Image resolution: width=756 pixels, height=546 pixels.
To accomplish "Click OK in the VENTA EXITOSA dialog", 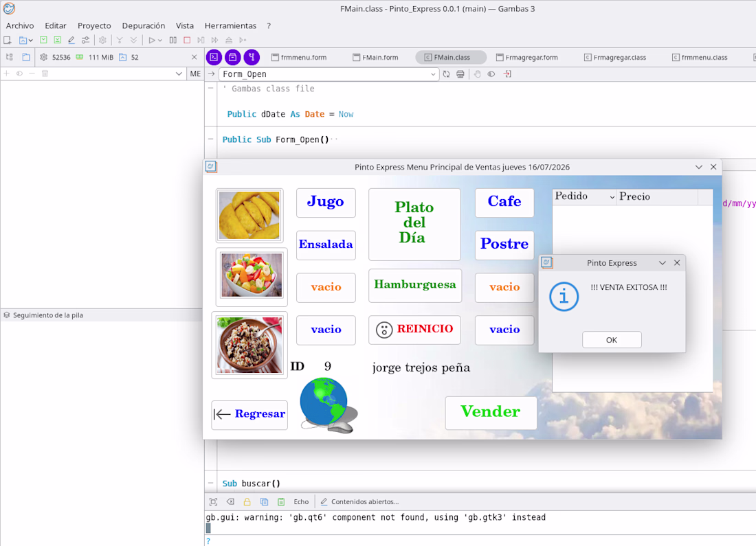I will tap(612, 340).
